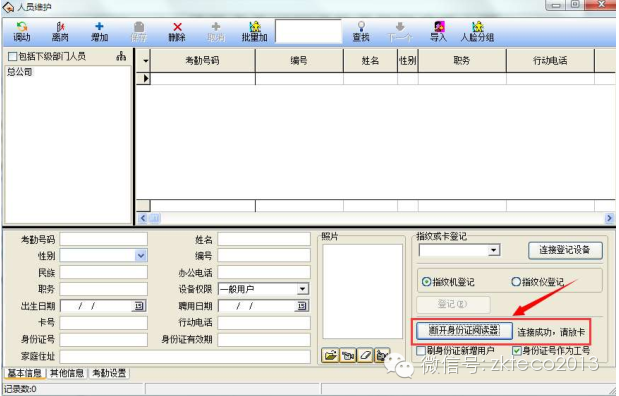Screen dimensions: 619x396
Task: Focus the 身份证号 input field
Action: [x=103, y=340]
